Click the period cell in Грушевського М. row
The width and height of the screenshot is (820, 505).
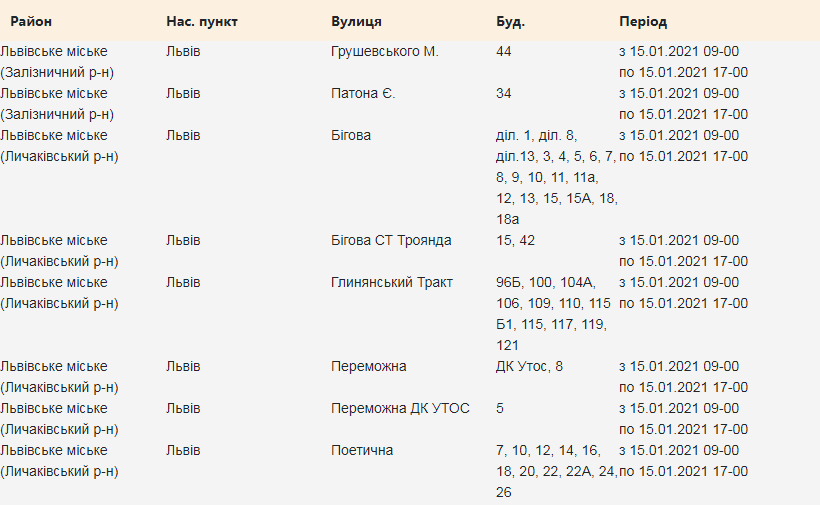tap(684, 61)
